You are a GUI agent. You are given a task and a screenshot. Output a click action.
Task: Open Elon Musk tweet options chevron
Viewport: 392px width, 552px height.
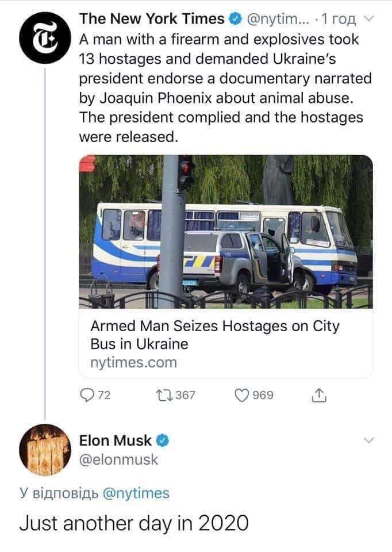(370, 440)
